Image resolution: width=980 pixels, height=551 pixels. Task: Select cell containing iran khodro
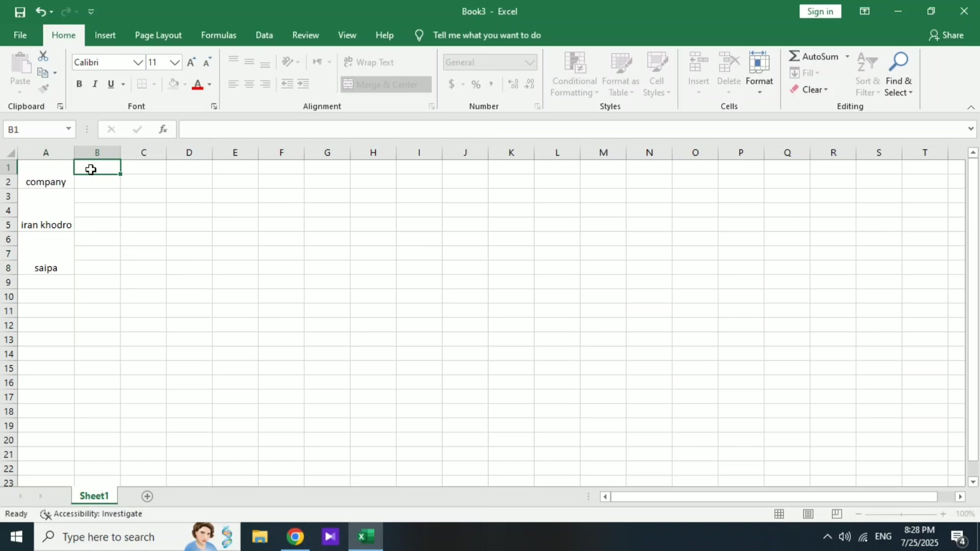[46, 225]
